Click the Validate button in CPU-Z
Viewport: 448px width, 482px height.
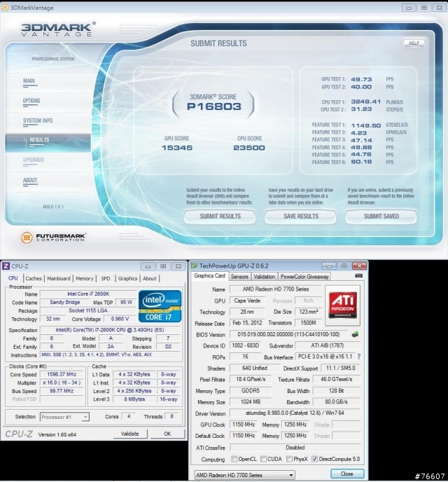(x=130, y=434)
